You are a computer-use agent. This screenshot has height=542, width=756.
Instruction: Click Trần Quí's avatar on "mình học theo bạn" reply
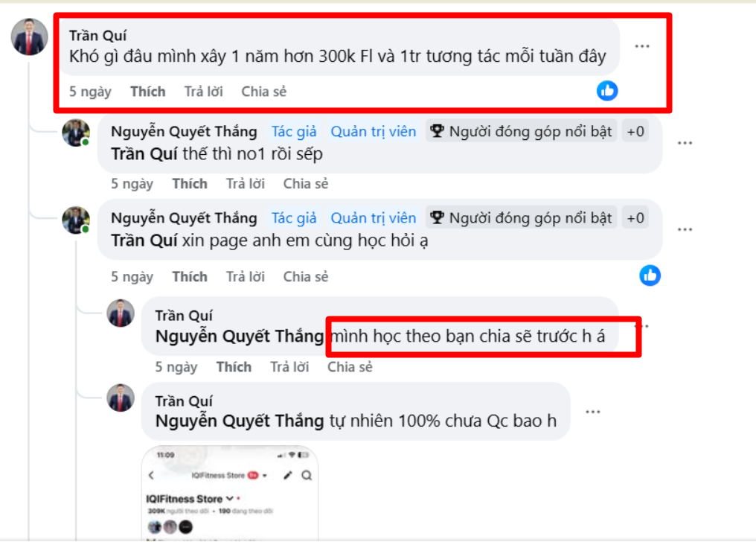pos(121,313)
